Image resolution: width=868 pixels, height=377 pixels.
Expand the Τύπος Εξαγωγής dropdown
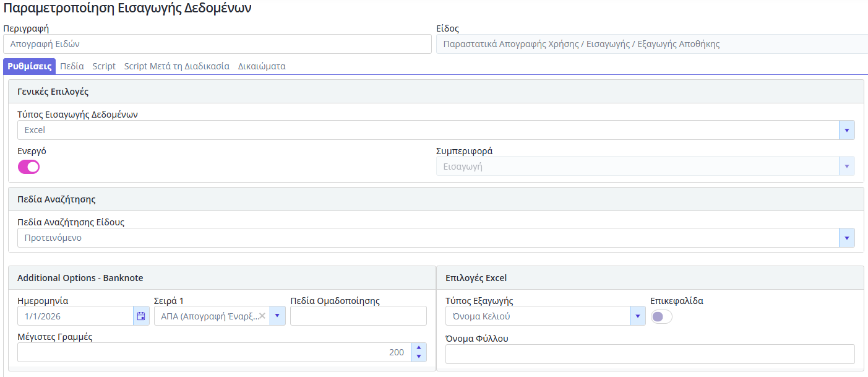637,316
